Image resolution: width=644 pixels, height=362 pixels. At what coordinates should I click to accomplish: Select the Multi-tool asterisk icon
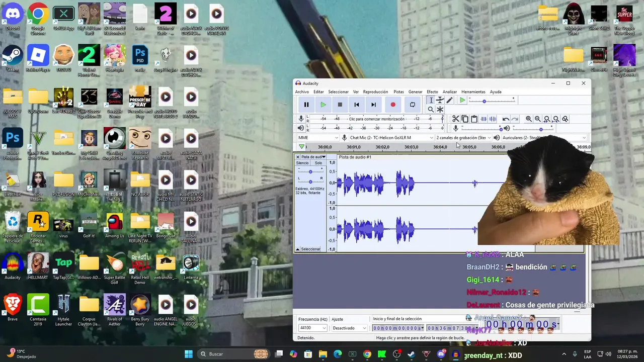[x=440, y=109]
